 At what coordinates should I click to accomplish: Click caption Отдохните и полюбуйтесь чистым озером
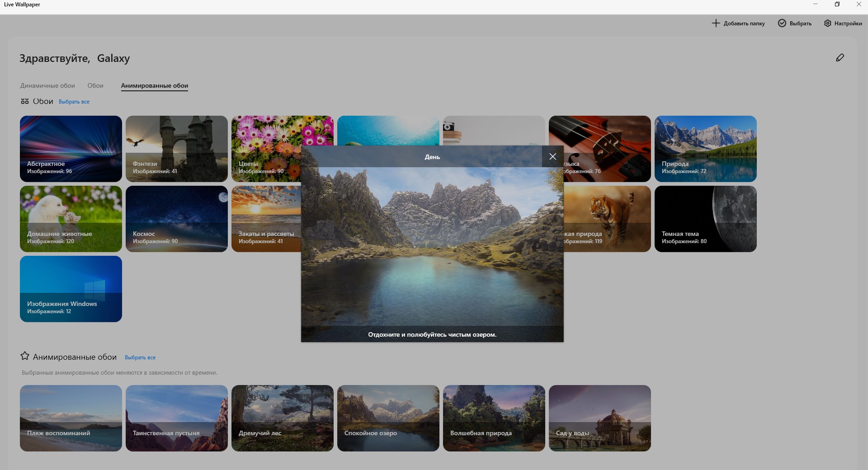pos(432,334)
